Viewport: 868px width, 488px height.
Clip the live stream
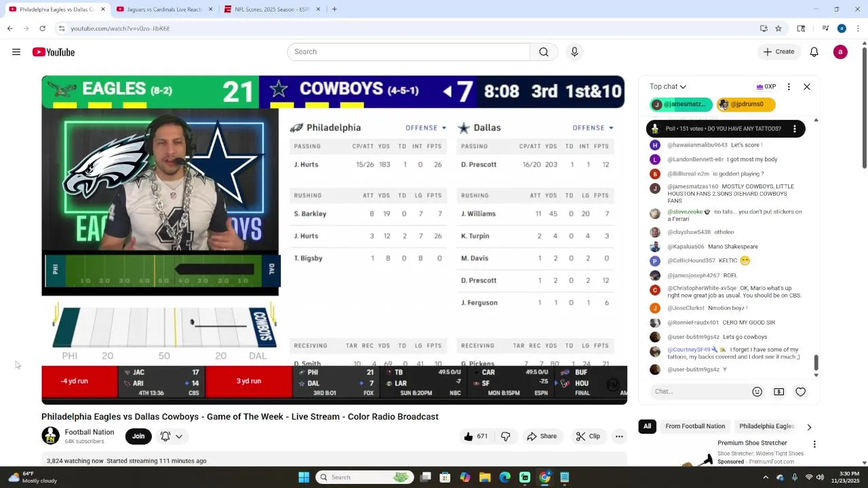pos(588,436)
